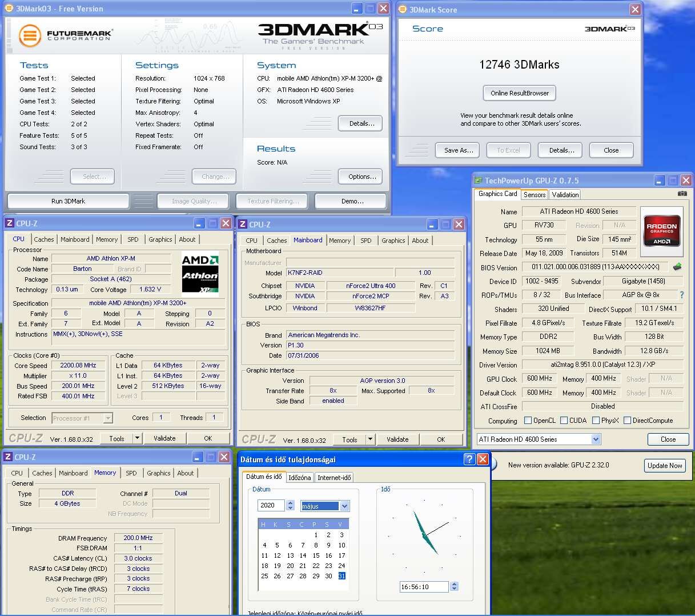Image resolution: width=695 pixels, height=616 pixels.
Task: Switch to Internet-idő tab
Action: 334,478
